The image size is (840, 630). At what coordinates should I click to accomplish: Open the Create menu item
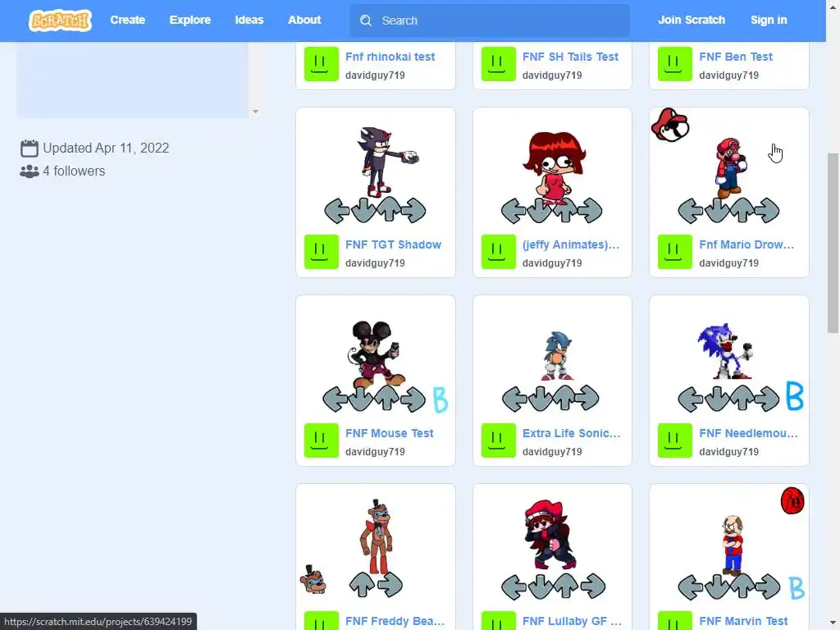[127, 20]
